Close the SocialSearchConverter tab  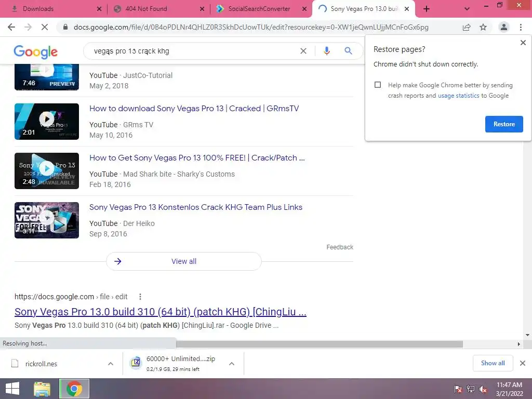coord(304,9)
